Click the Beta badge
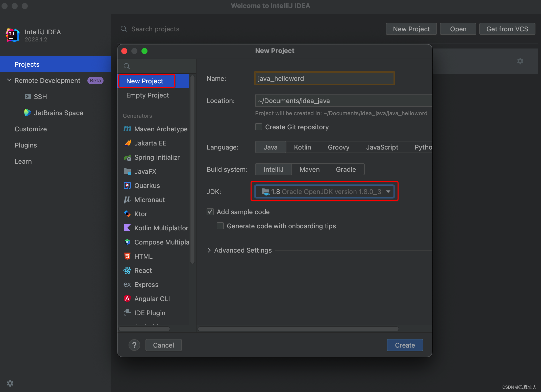Screen dimensions: 541x392 point(95,80)
